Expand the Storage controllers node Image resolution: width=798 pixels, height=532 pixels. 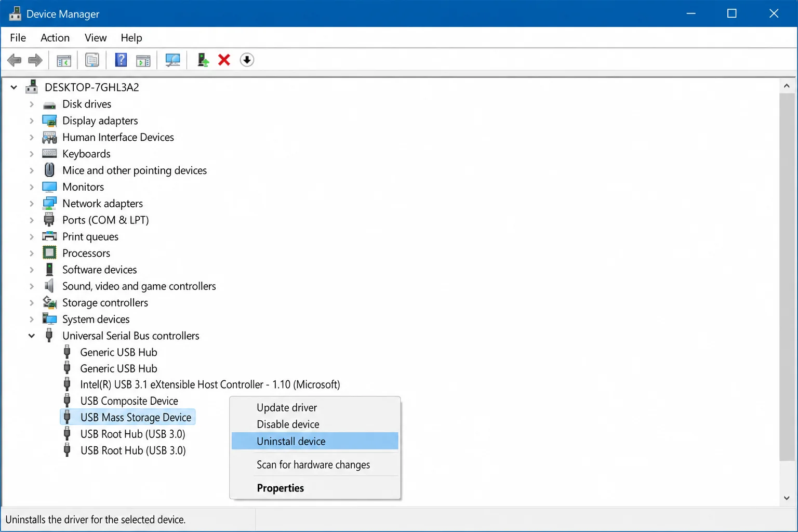[32, 303]
